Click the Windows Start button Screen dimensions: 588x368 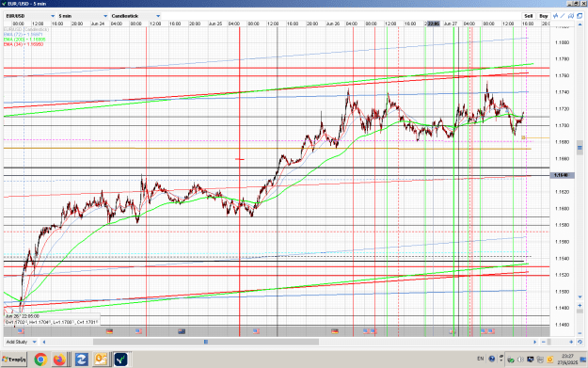tap(14, 360)
